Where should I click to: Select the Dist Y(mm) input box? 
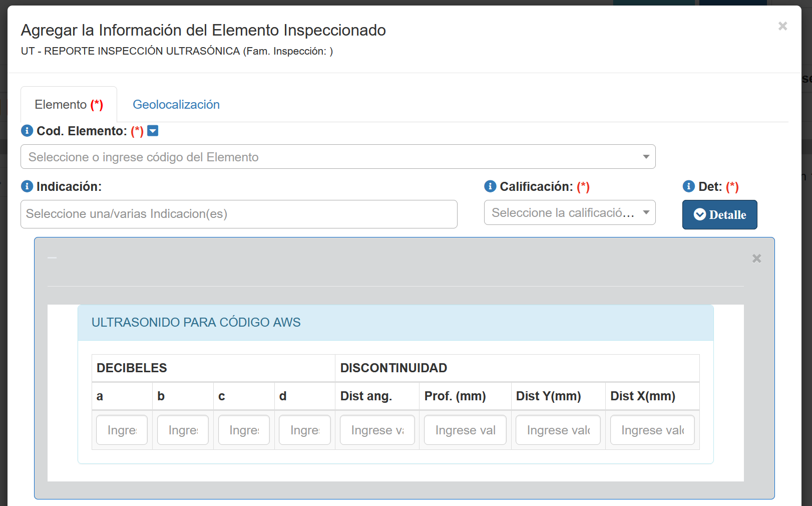pyautogui.click(x=558, y=430)
